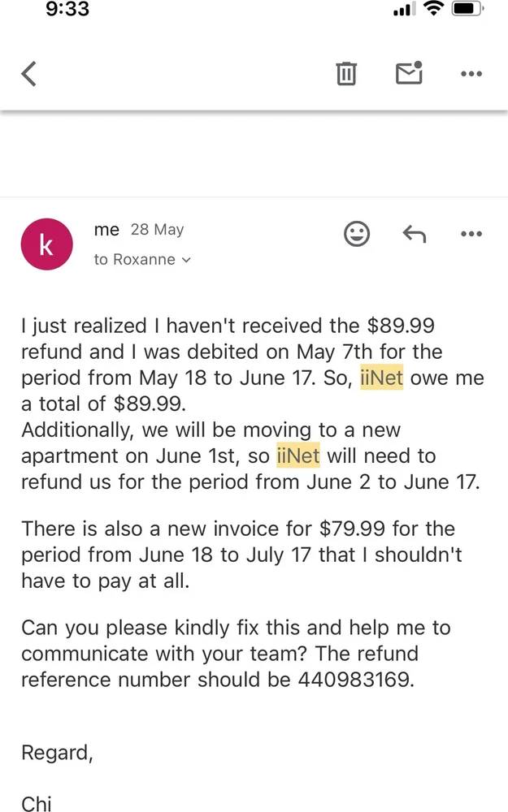Tap the Wi-Fi icon in the status bar

(x=433, y=8)
